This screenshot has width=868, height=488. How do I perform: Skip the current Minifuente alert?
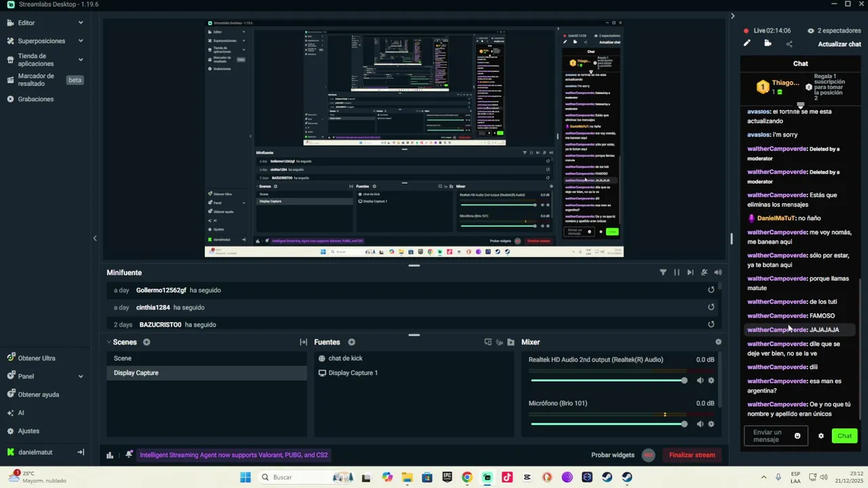(x=690, y=272)
